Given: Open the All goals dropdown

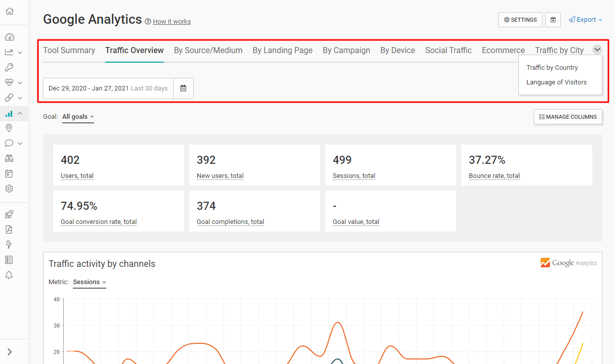Looking at the screenshot, I should click(78, 117).
